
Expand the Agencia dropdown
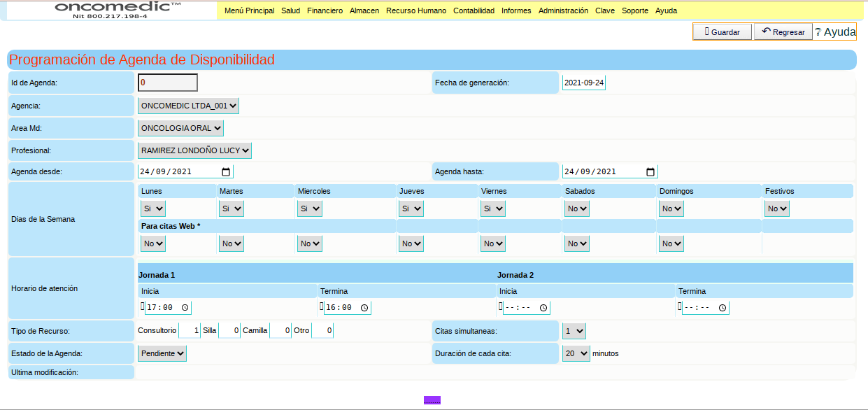tap(188, 106)
